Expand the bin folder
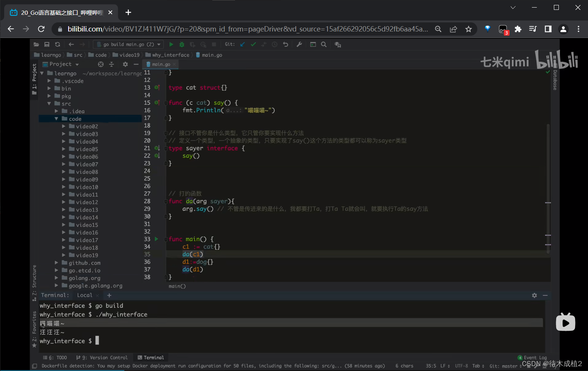This screenshot has height=371, width=588. [x=49, y=88]
